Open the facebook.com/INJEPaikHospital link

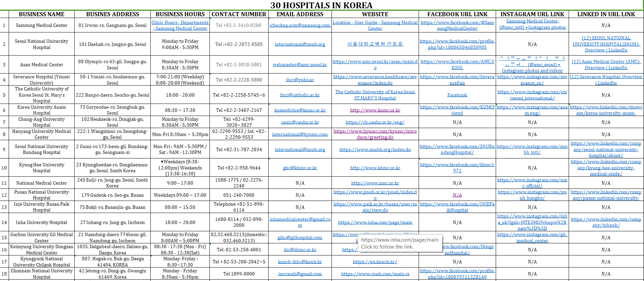[457, 207]
